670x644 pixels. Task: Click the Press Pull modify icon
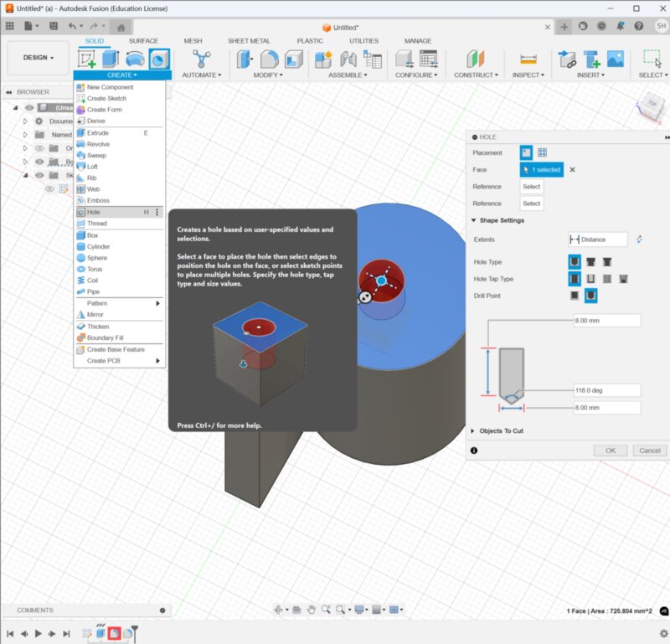[x=245, y=59]
